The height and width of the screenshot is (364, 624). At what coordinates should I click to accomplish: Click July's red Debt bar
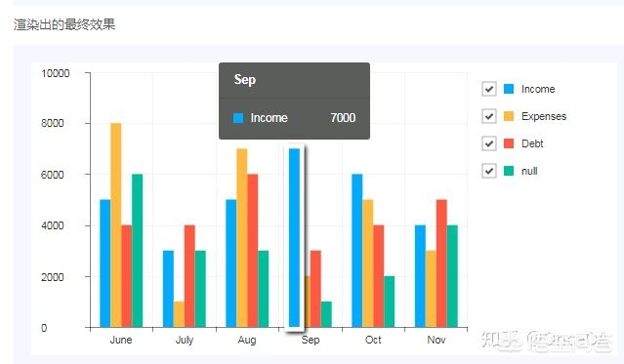click(x=189, y=276)
